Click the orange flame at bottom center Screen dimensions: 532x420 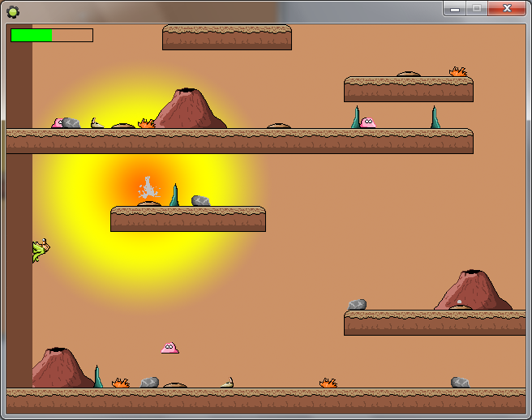[x=328, y=383]
